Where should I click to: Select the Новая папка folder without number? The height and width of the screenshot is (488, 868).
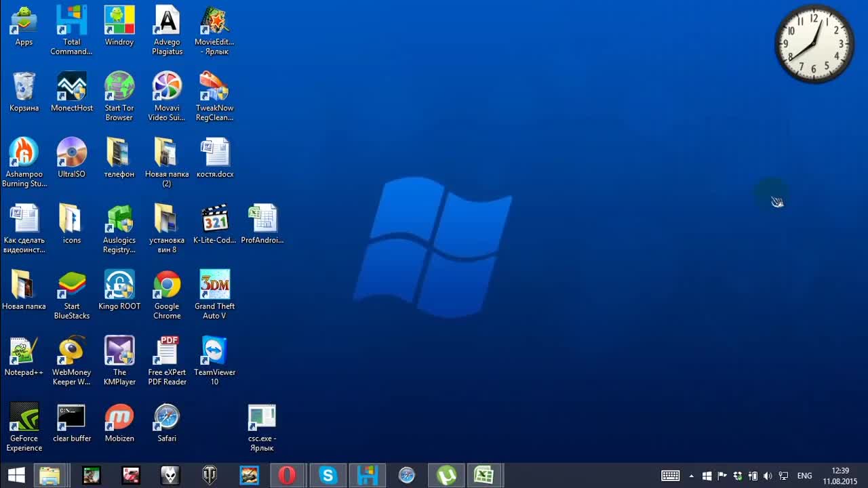pyautogui.click(x=24, y=291)
